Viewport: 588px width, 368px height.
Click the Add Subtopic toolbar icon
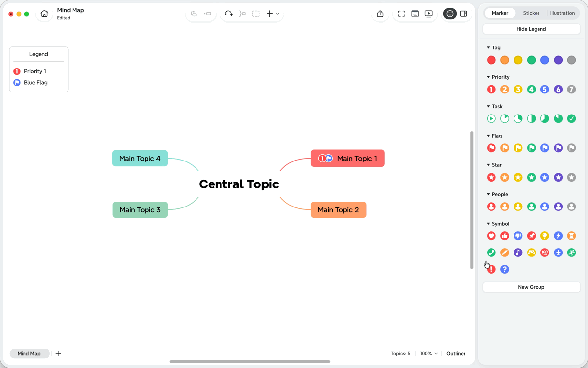click(x=208, y=14)
